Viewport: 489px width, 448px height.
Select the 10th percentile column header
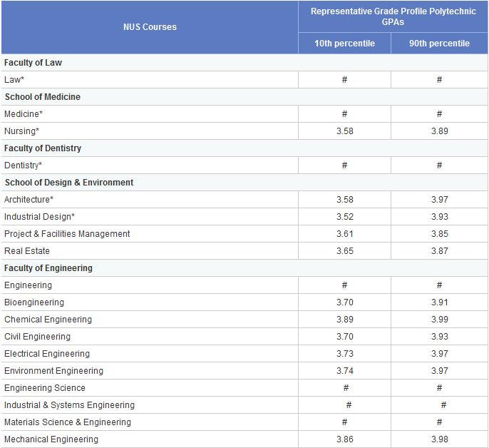coord(344,44)
